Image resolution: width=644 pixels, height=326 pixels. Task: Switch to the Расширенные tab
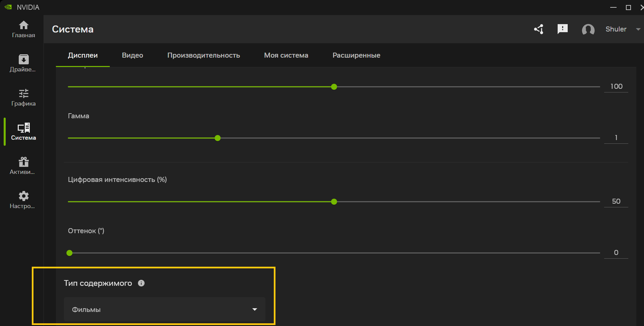pyautogui.click(x=356, y=55)
